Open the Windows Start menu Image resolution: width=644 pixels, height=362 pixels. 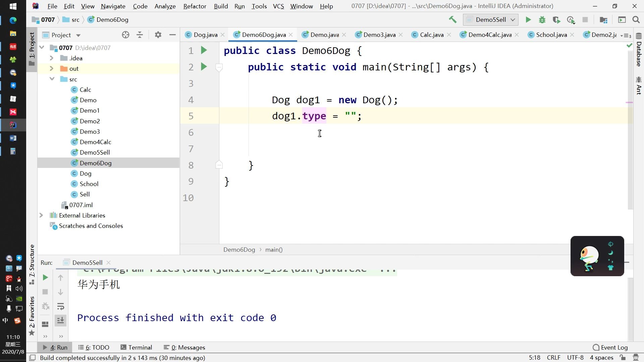click(x=13, y=6)
